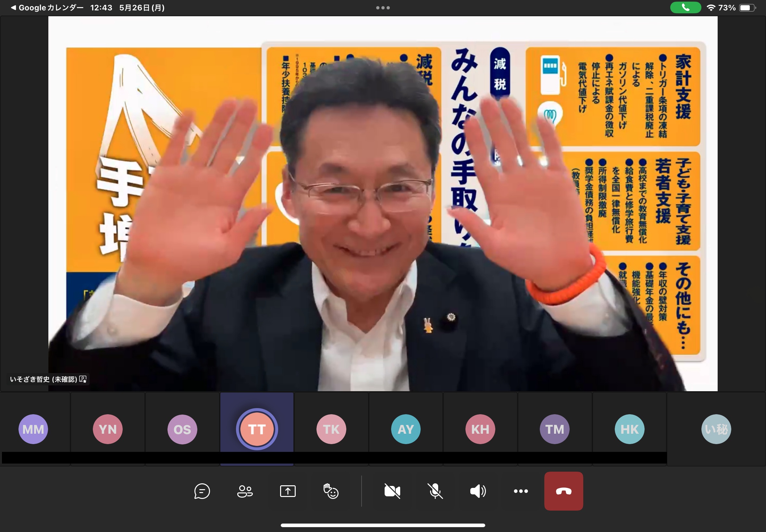The height and width of the screenshot is (532, 766).
Task: Open raise hand and reactions
Action: pyautogui.click(x=331, y=491)
